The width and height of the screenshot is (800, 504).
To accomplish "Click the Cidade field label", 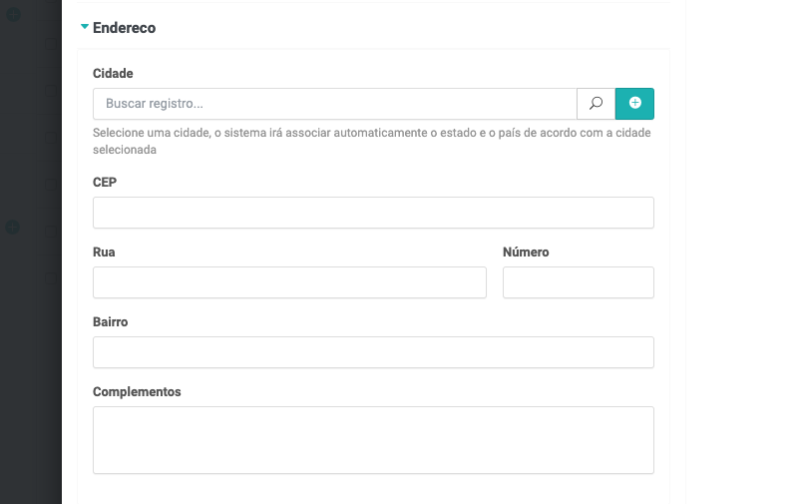I will [113, 73].
